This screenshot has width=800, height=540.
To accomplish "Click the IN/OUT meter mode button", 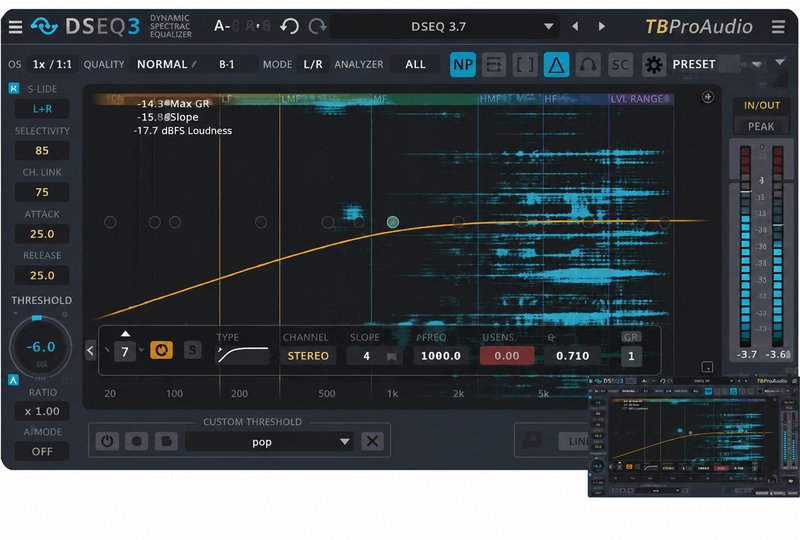I will point(761,105).
